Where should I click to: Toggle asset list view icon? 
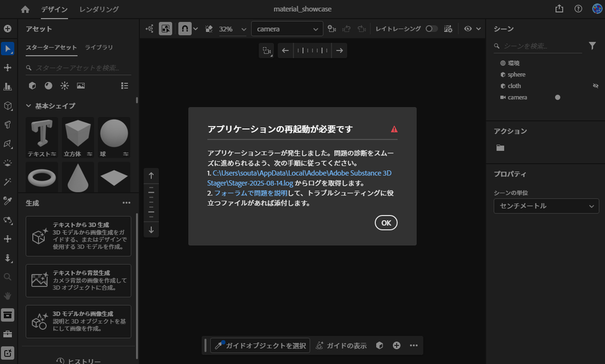pyautogui.click(x=124, y=85)
